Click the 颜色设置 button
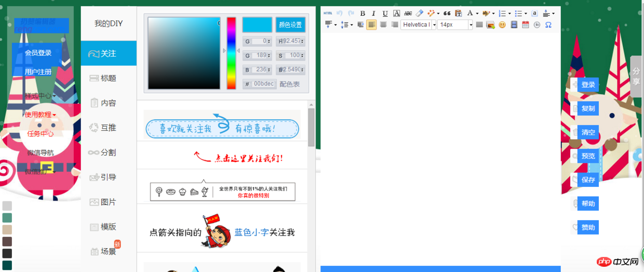The width and height of the screenshot is (644, 272). tap(290, 24)
